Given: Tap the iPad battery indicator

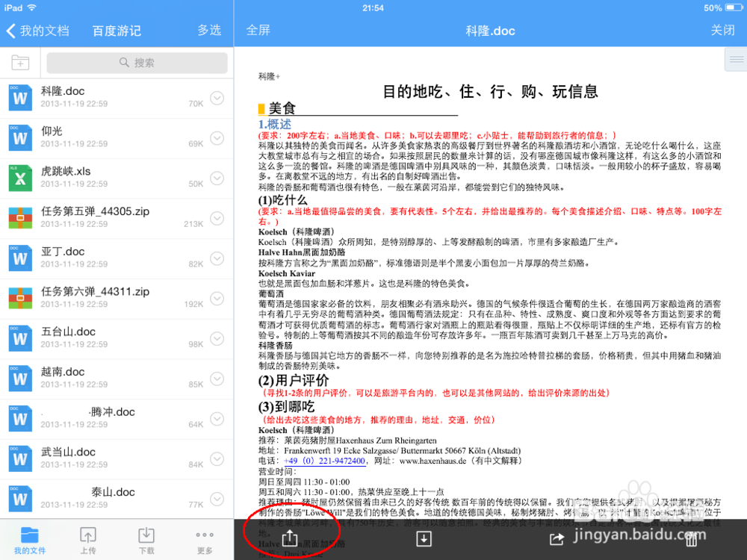Looking at the screenshot, I should [x=734, y=7].
